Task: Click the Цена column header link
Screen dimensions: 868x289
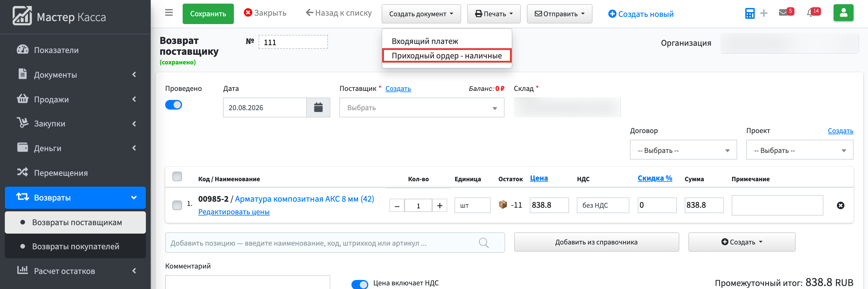Action: [539, 178]
